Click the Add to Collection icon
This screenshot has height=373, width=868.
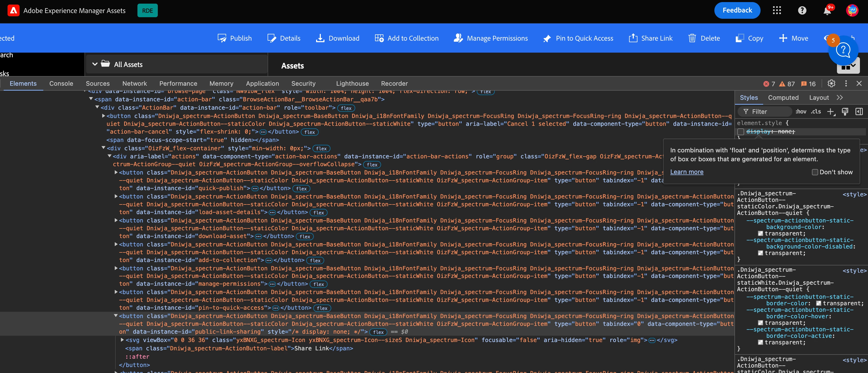(x=379, y=38)
